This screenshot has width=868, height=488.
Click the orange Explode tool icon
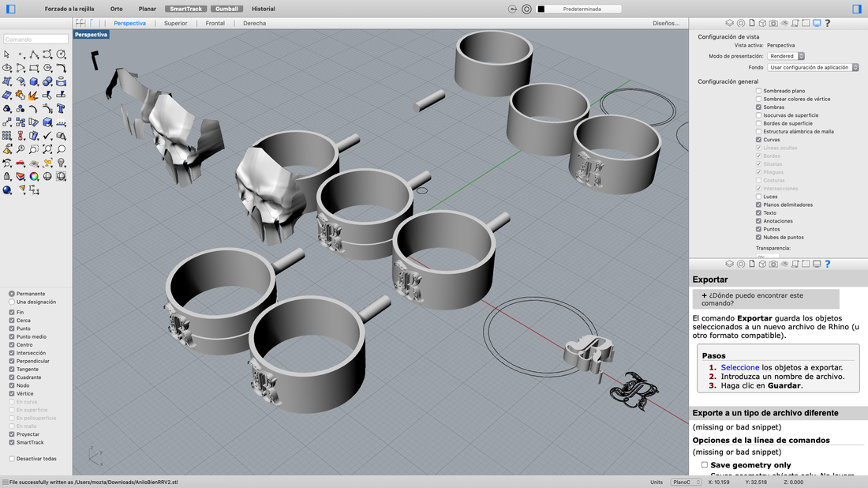point(34,96)
